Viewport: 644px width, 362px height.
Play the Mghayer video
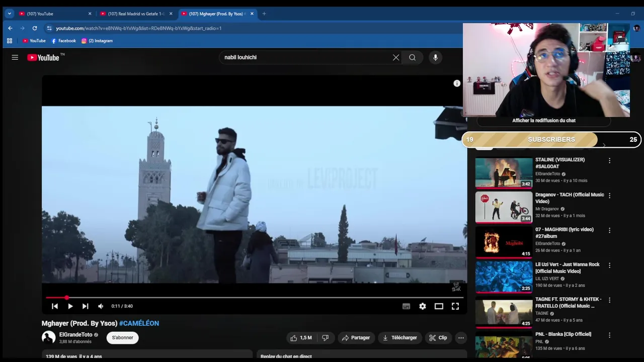point(70,306)
